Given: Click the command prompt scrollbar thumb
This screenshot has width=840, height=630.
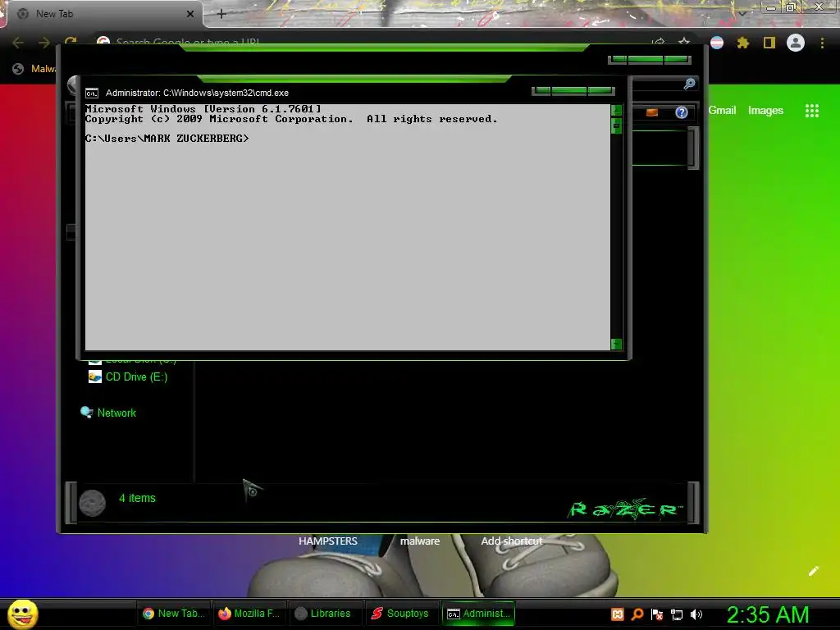Looking at the screenshot, I should (x=616, y=126).
